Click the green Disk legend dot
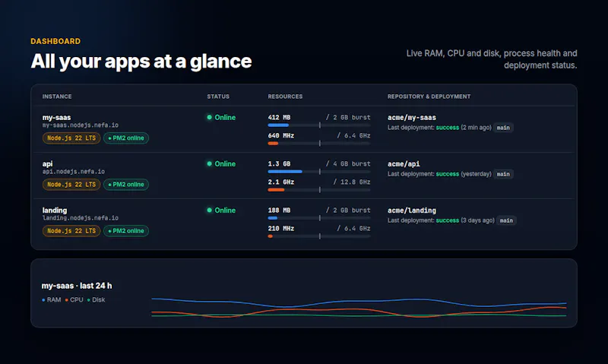 (89, 300)
